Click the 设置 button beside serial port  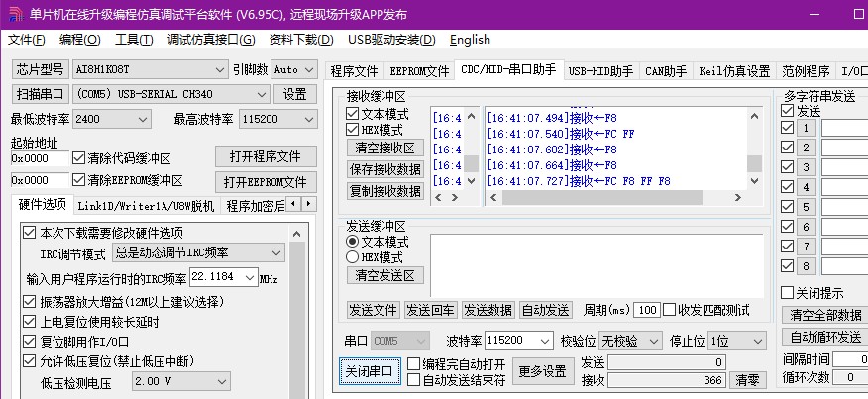coord(295,93)
